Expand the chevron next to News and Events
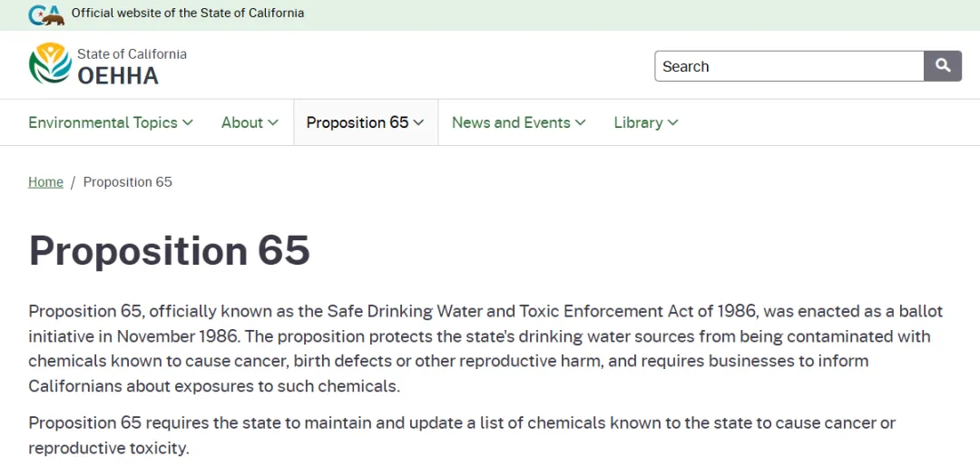The image size is (980, 466). (580, 122)
